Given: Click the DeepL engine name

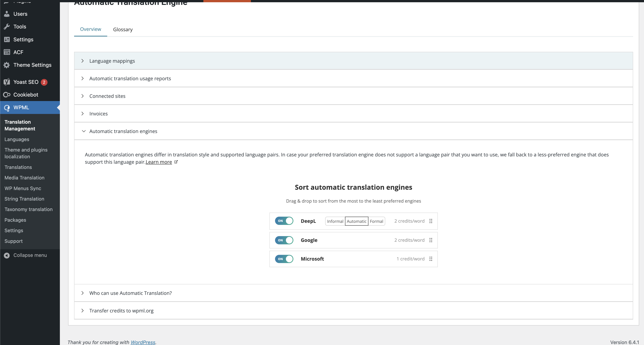Looking at the screenshot, I should click(x=308, y=221).
